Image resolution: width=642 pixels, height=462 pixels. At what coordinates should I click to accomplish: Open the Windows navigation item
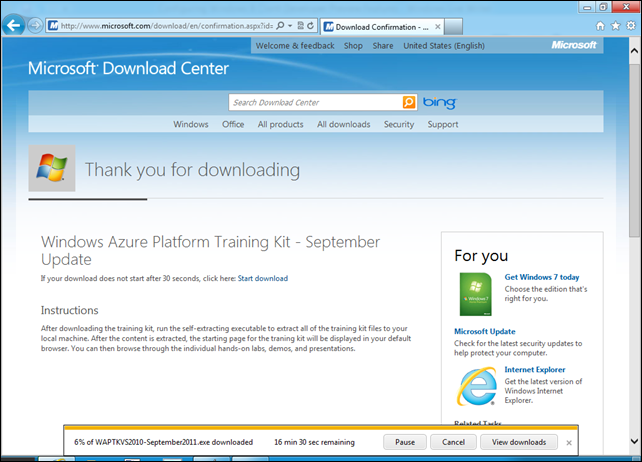point(190,125)
